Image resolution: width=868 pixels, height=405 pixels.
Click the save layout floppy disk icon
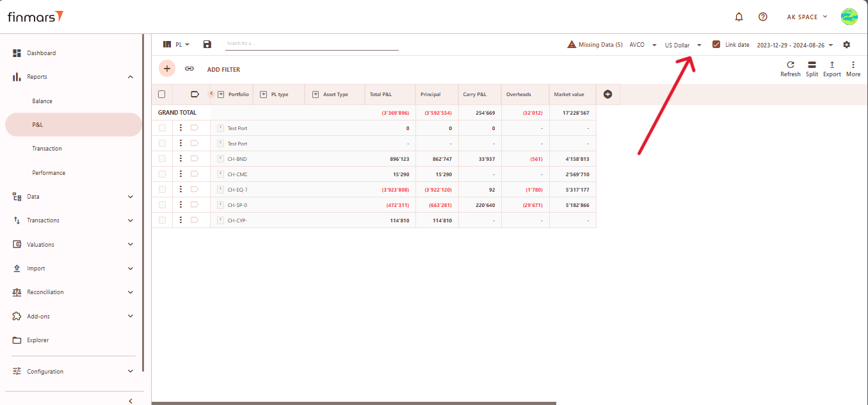[207, 44]
